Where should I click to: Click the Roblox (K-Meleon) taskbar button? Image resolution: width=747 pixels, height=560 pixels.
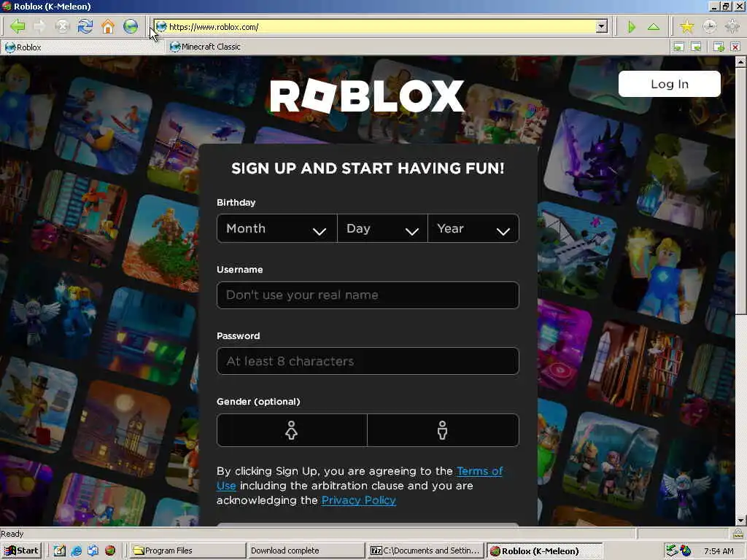click(x=544, y=551)
